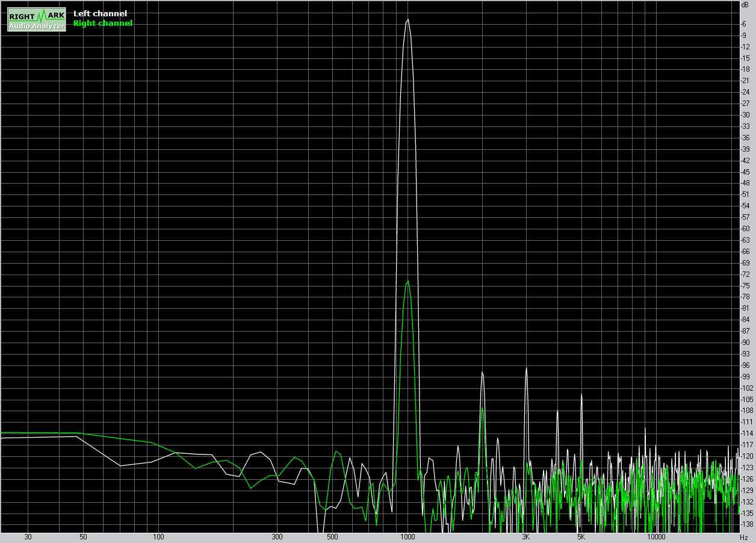The image size is (756, 543).
Task: Click the 3K frequency axis label
Action: [526, 537]
